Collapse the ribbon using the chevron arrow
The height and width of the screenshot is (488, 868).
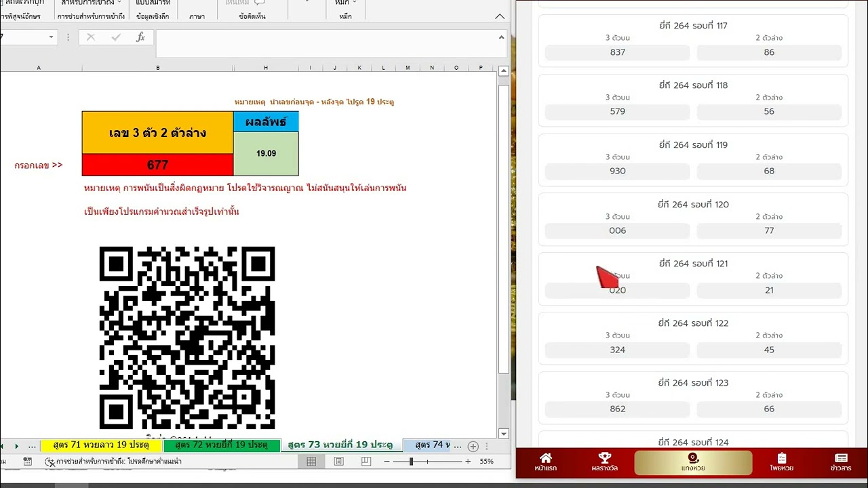tap(500, 16)
